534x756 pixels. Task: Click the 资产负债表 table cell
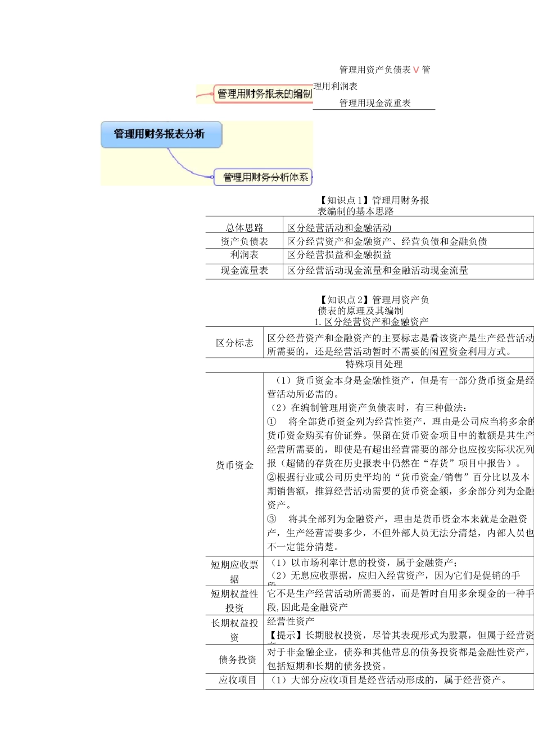click(245, 241)
